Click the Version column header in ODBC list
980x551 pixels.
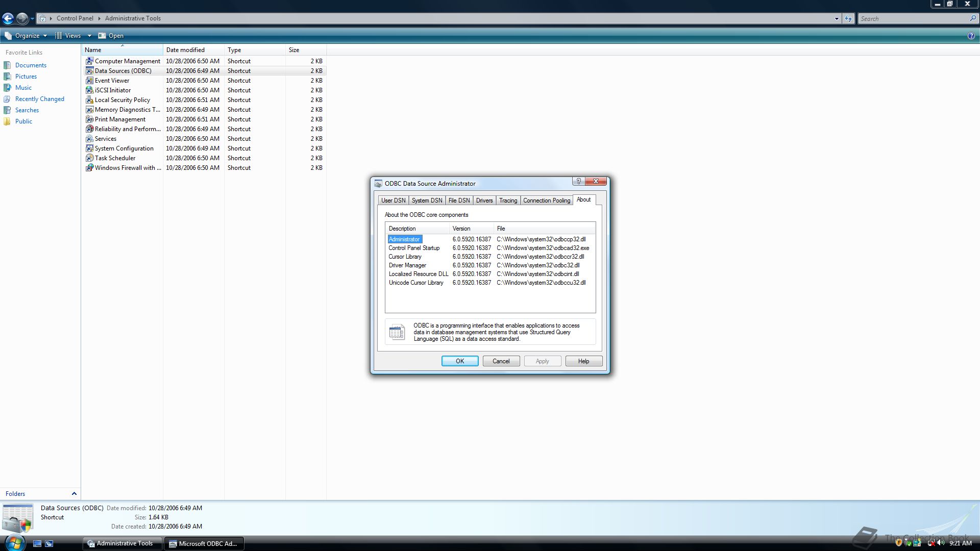pos(472,229)
